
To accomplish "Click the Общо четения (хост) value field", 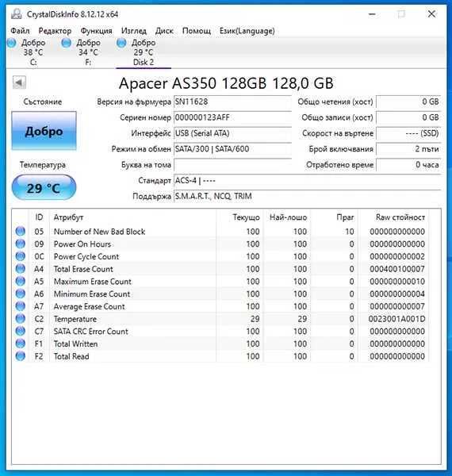I will (408, 102).
